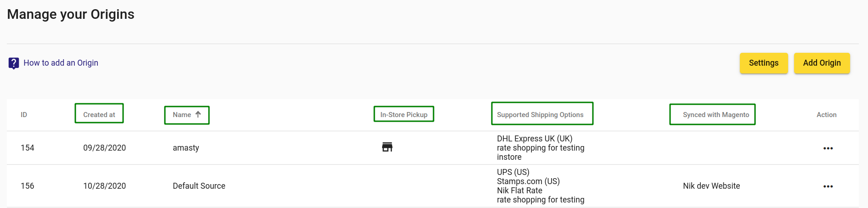Click the in-store pickup store icon for amasty

(387, 147)
